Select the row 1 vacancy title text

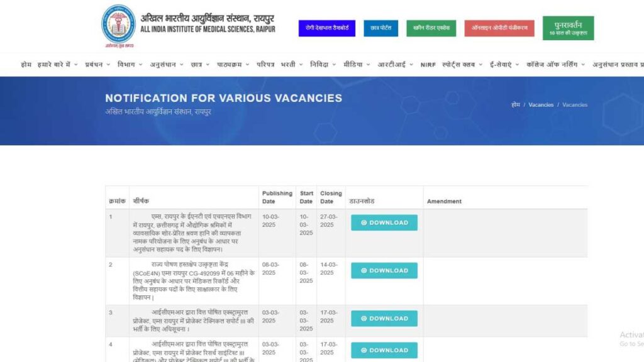coord(193,233)
